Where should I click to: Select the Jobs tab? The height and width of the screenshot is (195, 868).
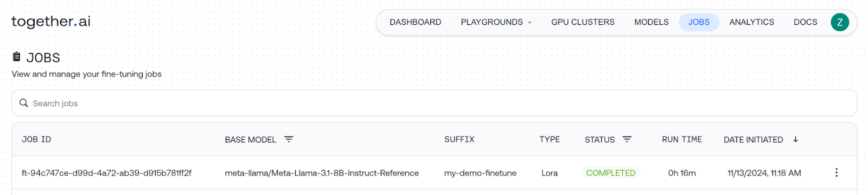(x=699, y=22)
